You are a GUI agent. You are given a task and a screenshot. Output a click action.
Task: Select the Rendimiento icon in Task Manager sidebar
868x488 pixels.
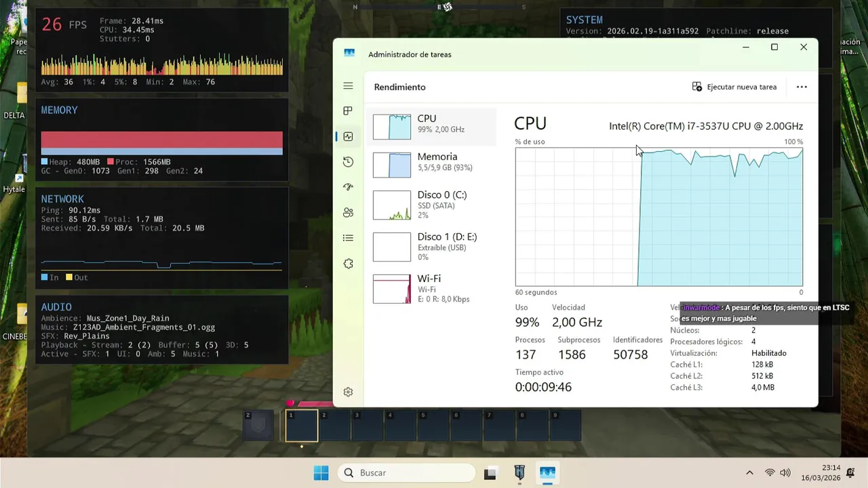coord(348,136)
